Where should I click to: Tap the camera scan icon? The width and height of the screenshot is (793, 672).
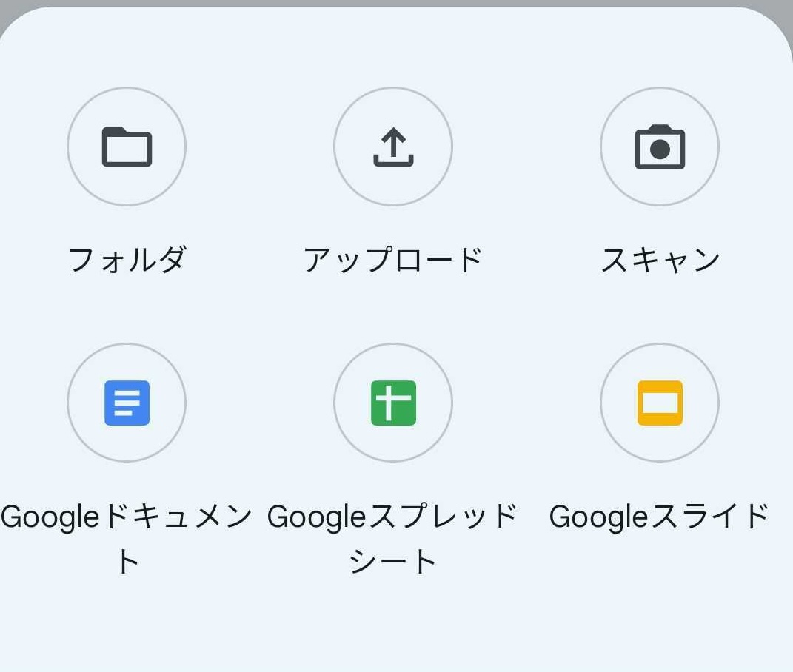coord(660,147)
